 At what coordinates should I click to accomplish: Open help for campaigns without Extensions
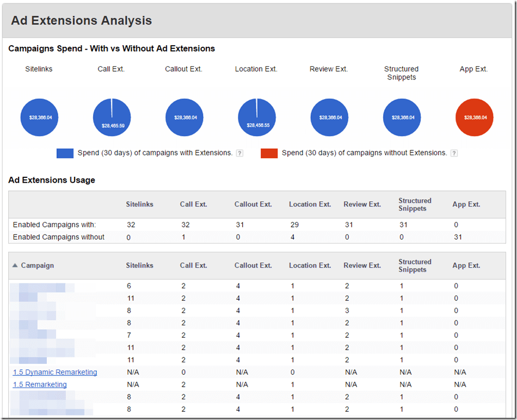tap(454, 153)
